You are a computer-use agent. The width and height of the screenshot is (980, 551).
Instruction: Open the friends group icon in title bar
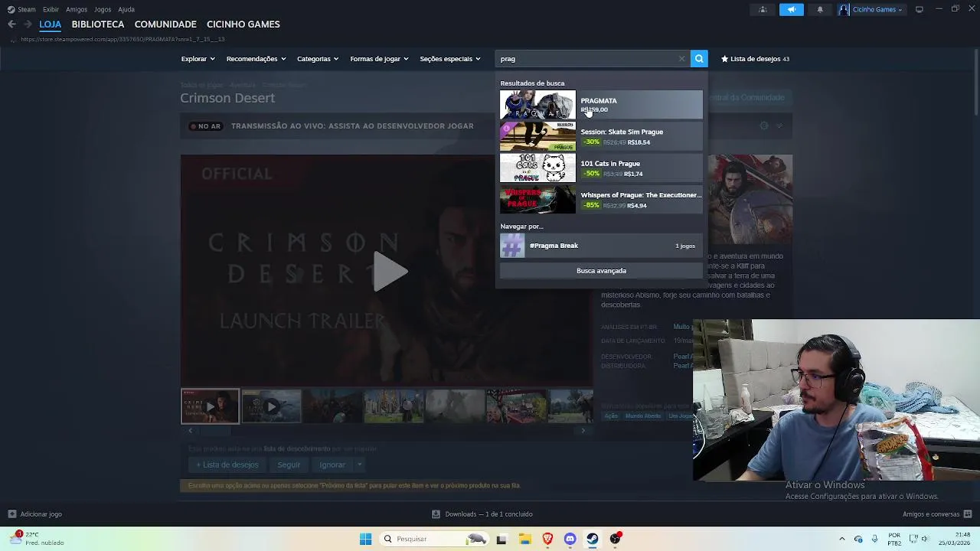763,9
